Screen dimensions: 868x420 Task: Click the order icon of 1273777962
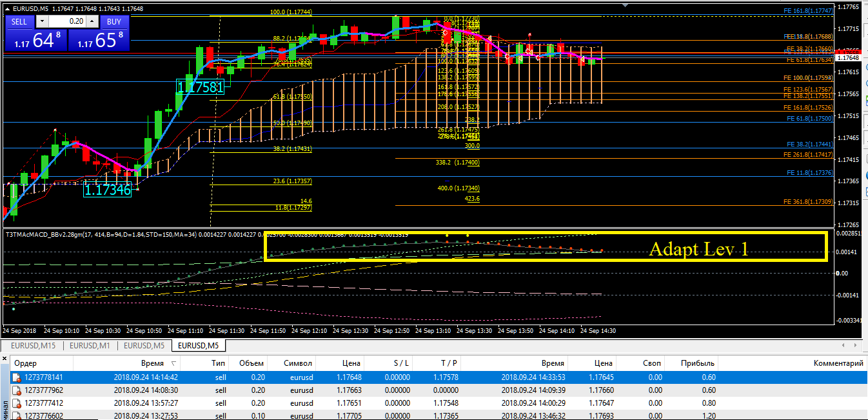[x=17, y=390]
